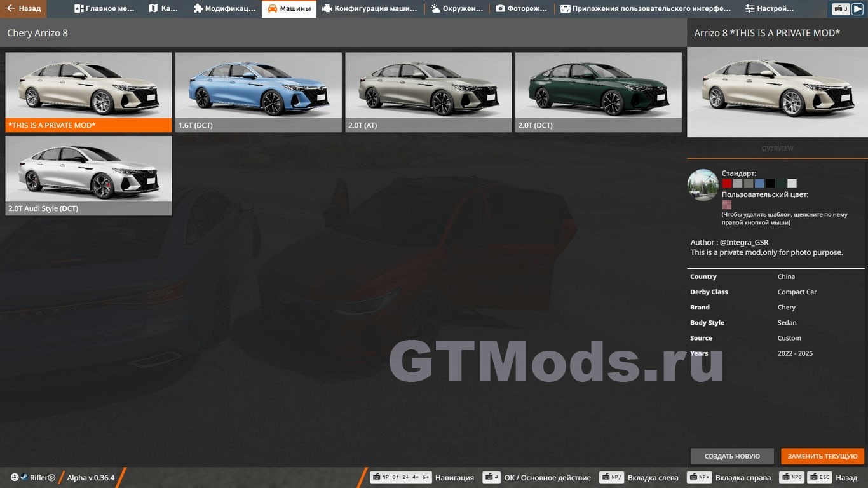This screenshot has height=488, width=868.
Task: Open the Фоторежим tab
Action: (522, 9)
